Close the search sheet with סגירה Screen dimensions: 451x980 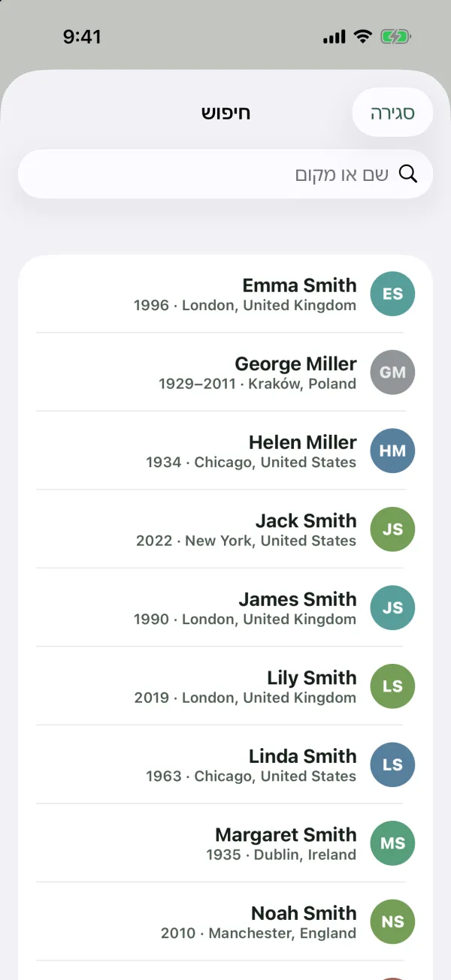click(392, 113)
